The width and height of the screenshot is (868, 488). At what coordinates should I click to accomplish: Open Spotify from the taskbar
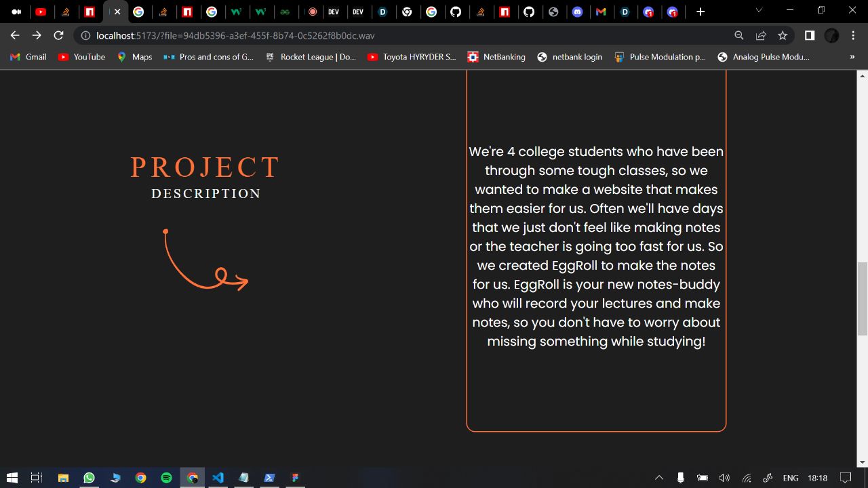[x=166, y=478]
